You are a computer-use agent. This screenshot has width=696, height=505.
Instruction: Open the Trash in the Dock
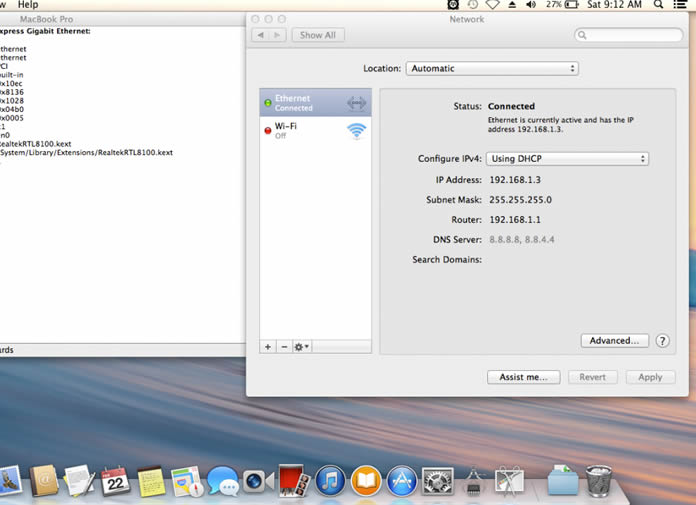[x=599, y=481]
